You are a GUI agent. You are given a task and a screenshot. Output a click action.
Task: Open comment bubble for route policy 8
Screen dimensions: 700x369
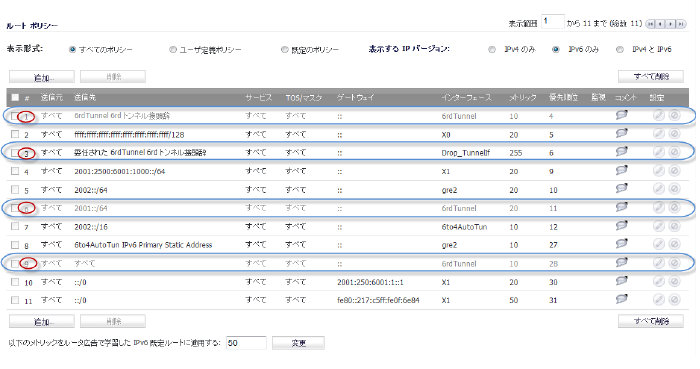622,244
